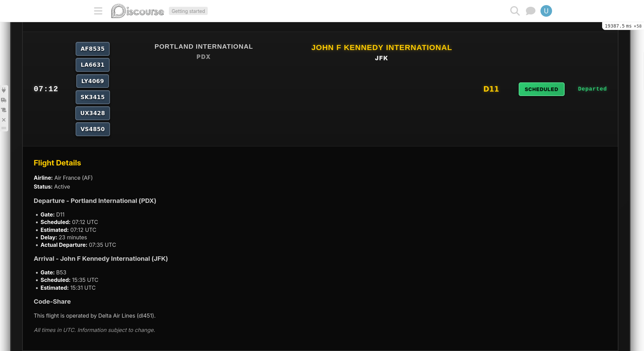644x351 pixels.
Task: Click the scroll icon in left toolbar
Action: pyautogui.click(x=4, y=110)
